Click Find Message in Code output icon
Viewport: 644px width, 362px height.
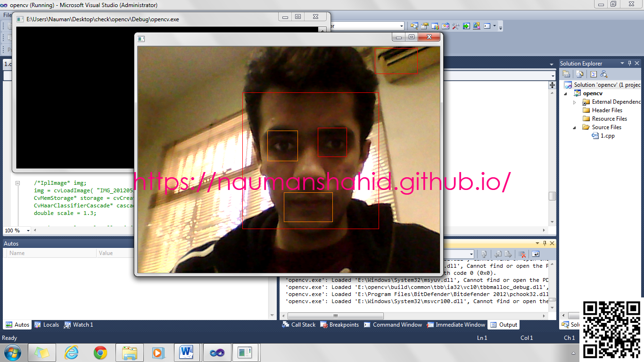click(x=484, y=254)
